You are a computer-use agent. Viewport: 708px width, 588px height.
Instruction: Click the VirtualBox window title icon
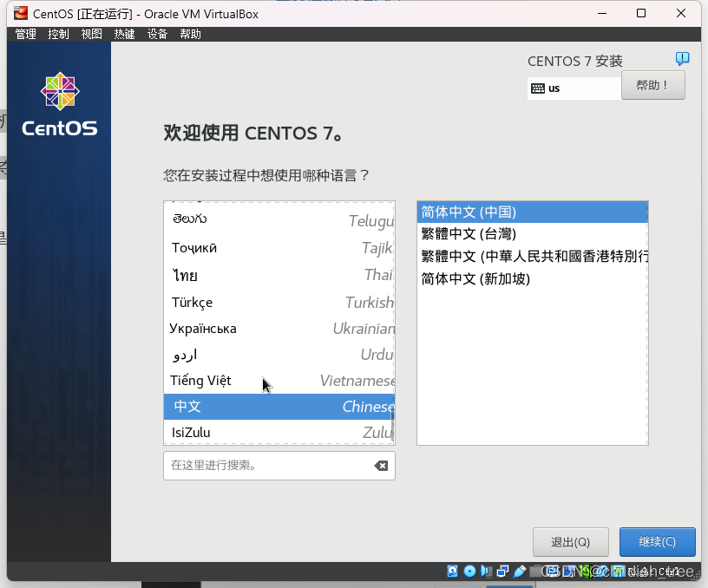(20, 14)
